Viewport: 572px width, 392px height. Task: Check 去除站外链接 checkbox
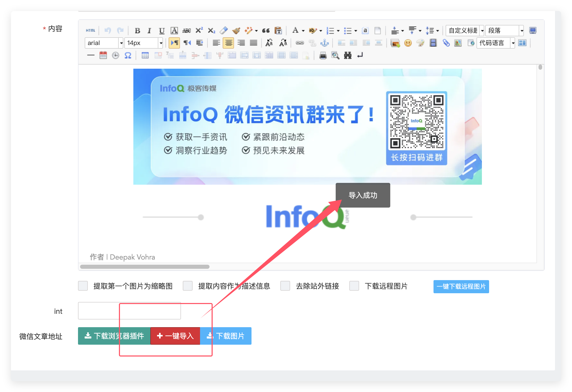point(285,286)
